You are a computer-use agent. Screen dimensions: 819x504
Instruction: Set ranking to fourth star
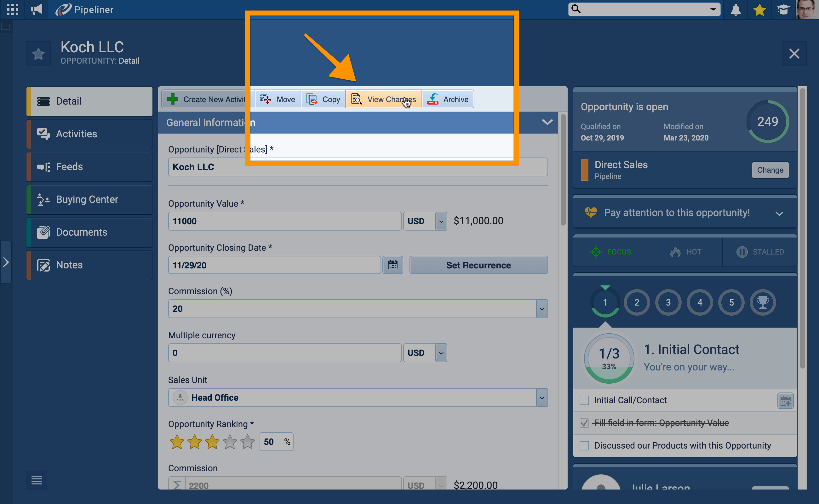click(230, 442)
